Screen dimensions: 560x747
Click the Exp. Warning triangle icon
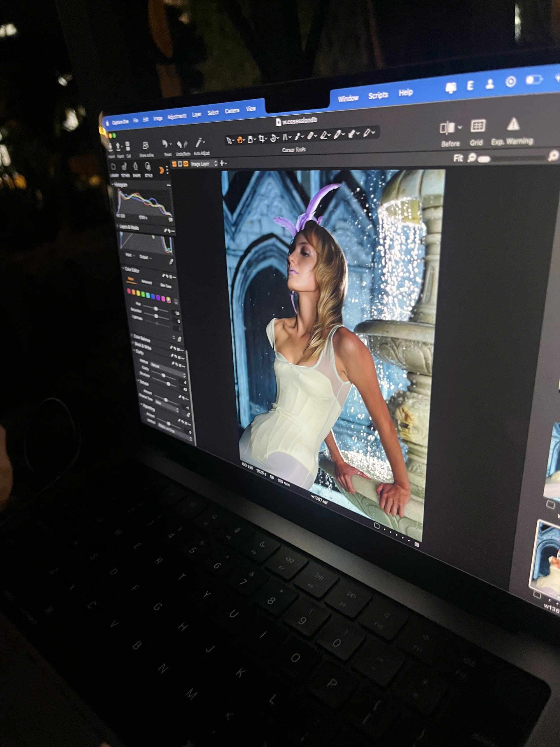pos(513,124)
